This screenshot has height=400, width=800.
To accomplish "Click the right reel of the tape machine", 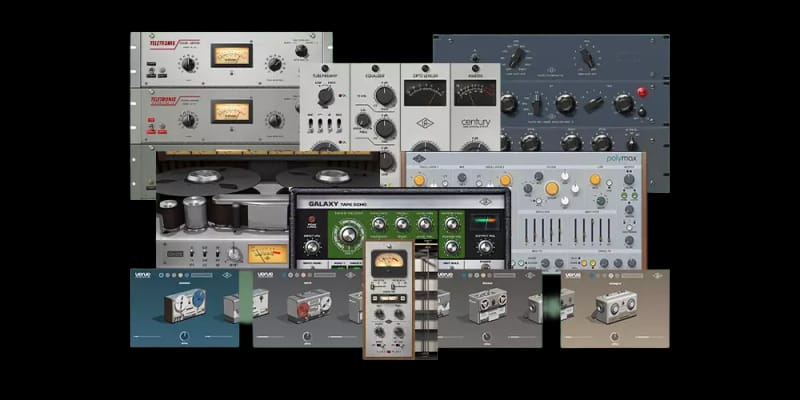I will [x=332, y=177].
